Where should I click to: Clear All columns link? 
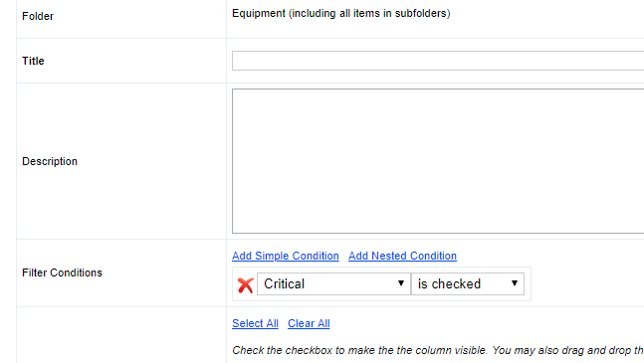click(309, 323)
